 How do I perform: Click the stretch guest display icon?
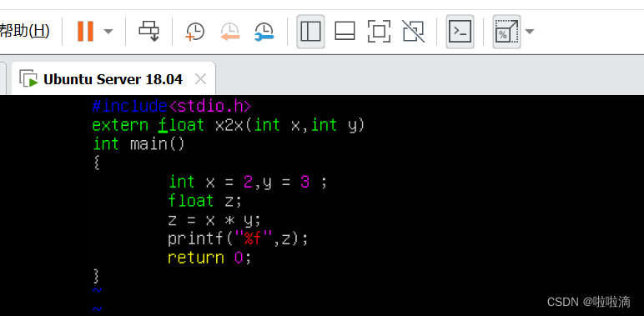507,32
